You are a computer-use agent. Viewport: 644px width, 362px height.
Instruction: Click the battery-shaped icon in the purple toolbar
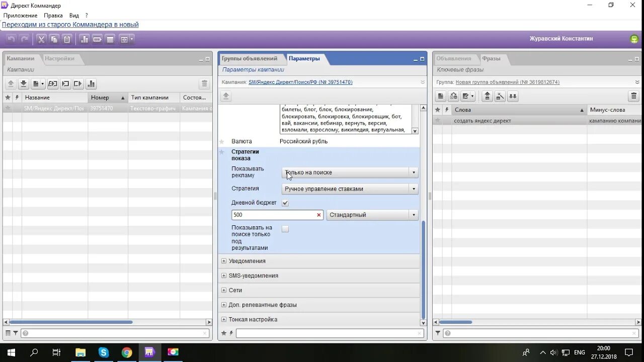pyautogui.click(x=97, y=39)
